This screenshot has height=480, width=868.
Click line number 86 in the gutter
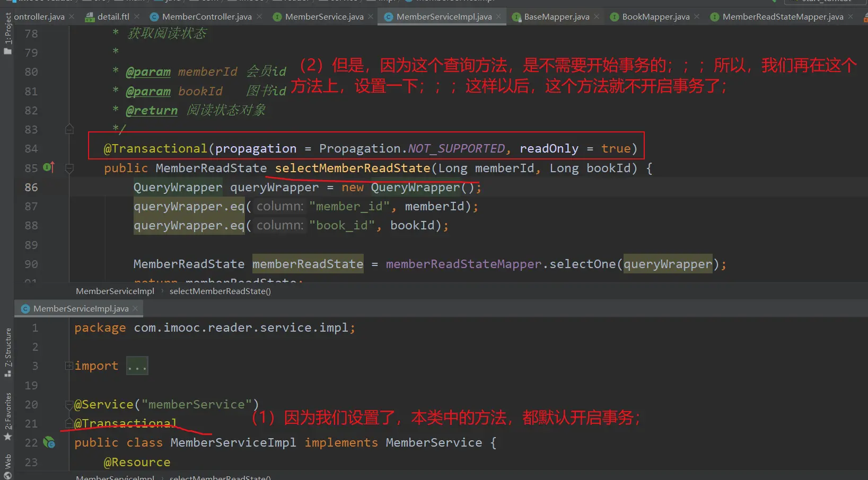click(31, 188)
